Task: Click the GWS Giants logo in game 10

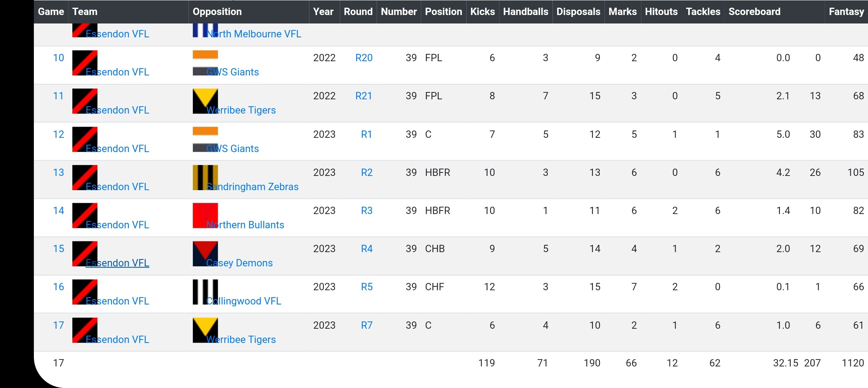Action: tap(205, 63)
